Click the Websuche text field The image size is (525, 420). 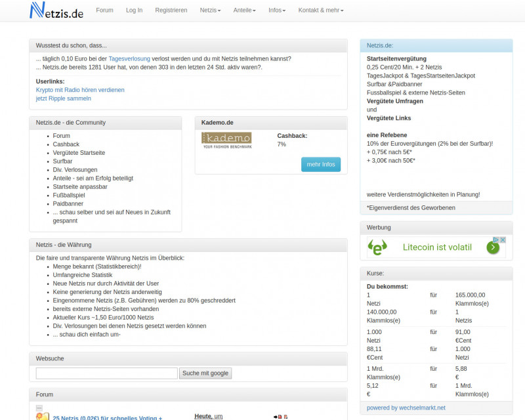[x=106, y=373]
